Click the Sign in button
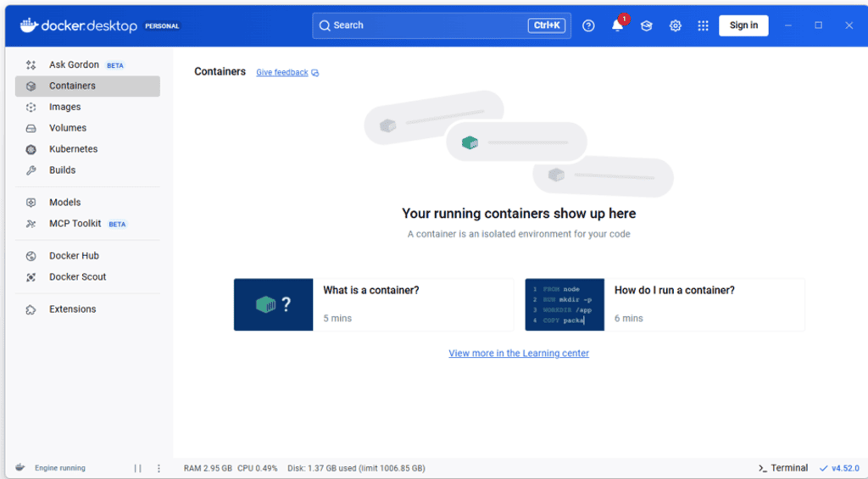The width and height of the screenshot is (868, 479). click(743, 25)
